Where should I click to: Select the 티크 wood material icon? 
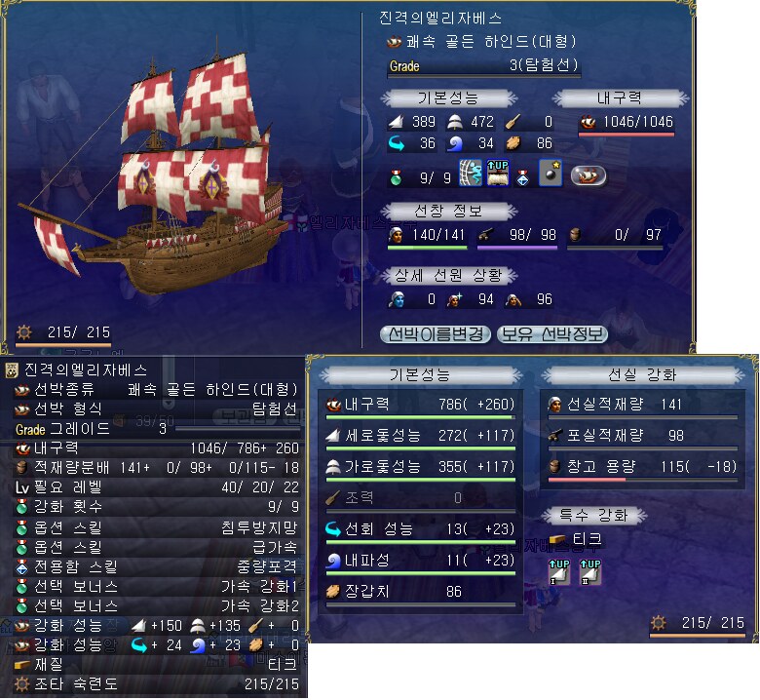558,540
